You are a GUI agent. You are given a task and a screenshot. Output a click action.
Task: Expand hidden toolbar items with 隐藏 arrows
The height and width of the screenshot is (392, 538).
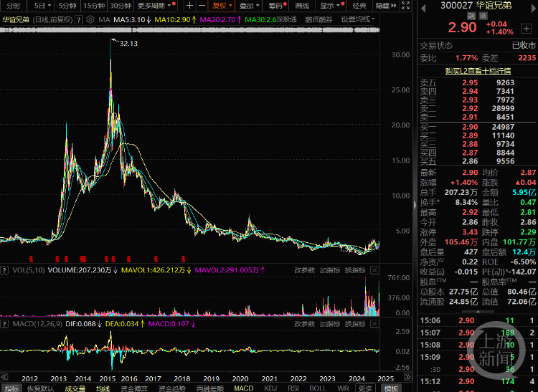tap(386, 6)
